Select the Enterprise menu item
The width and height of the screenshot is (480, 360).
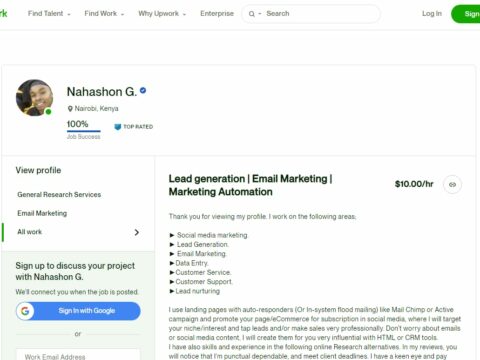217,14
